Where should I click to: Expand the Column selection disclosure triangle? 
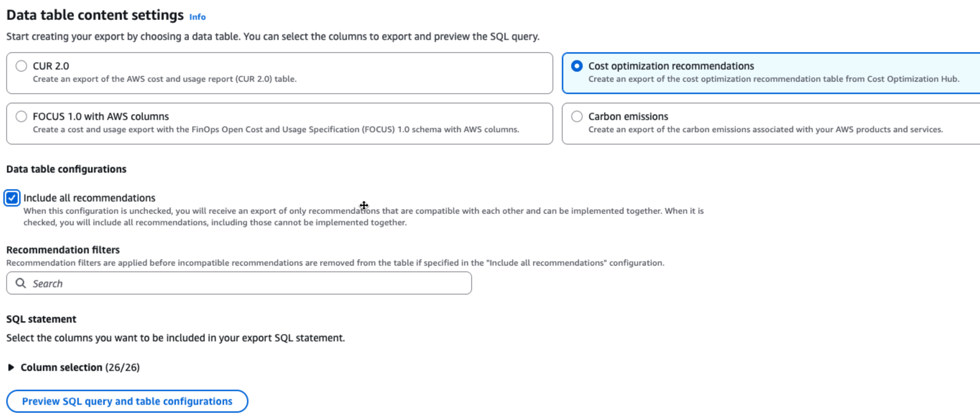pos(11,367)
